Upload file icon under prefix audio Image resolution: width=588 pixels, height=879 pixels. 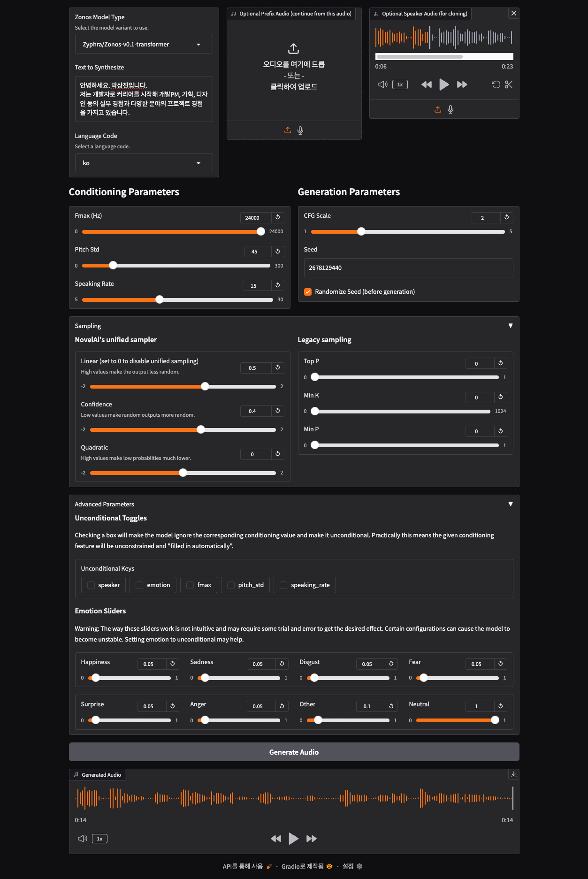point(288,130)
